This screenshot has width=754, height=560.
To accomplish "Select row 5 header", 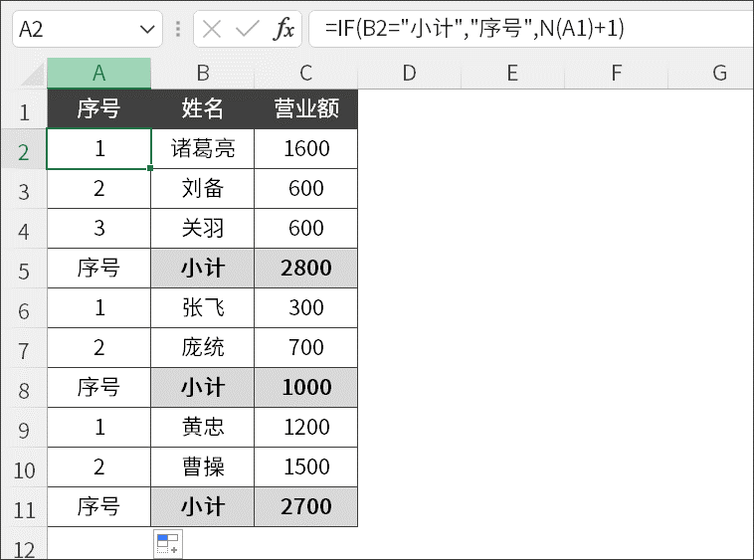I will (x=24, y=270).
